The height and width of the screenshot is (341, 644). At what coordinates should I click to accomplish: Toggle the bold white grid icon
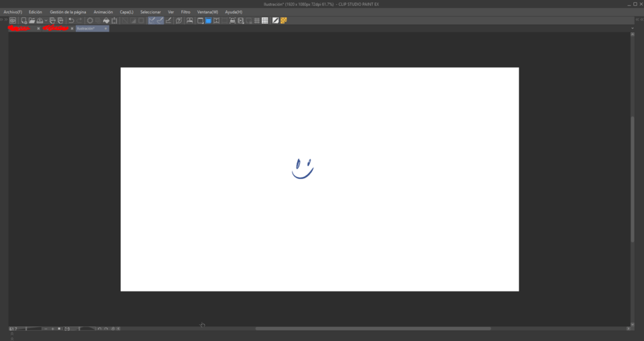point(265,21)
